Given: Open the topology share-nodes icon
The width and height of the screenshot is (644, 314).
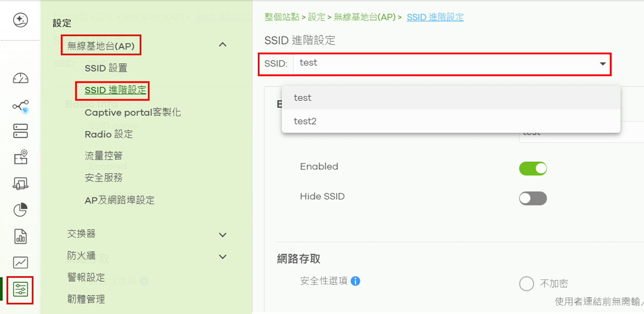Looking at the screenshot, I should click(x=20, y=106).
